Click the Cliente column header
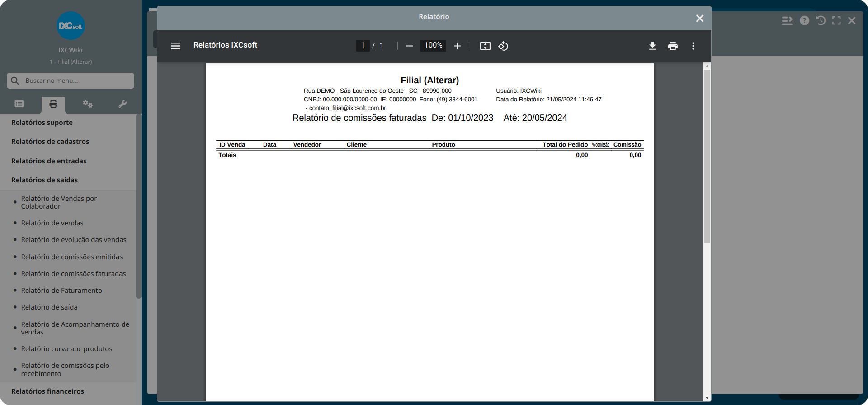This screenshot has height=405, width=868. point(357,145)
